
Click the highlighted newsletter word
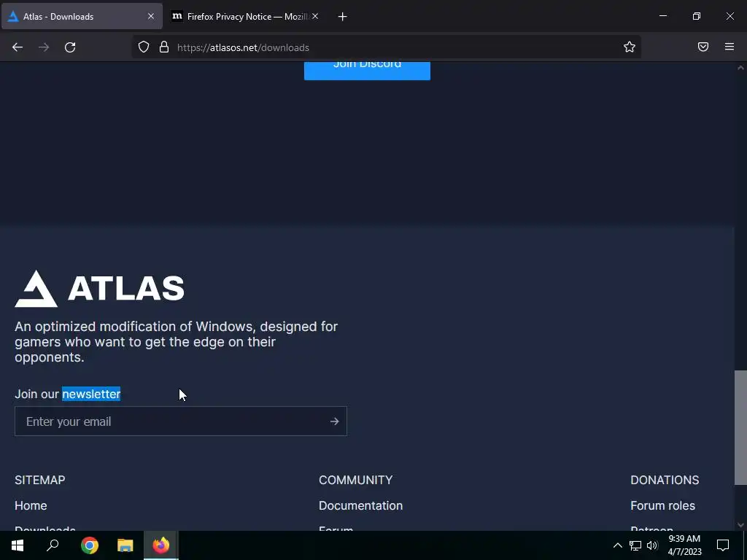tap(91, 394)
